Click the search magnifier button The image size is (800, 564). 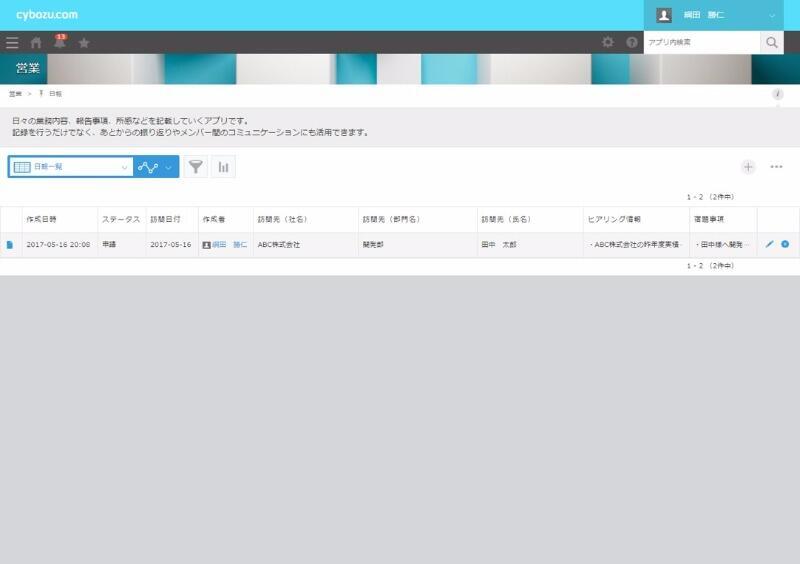[x=771, y=43]
